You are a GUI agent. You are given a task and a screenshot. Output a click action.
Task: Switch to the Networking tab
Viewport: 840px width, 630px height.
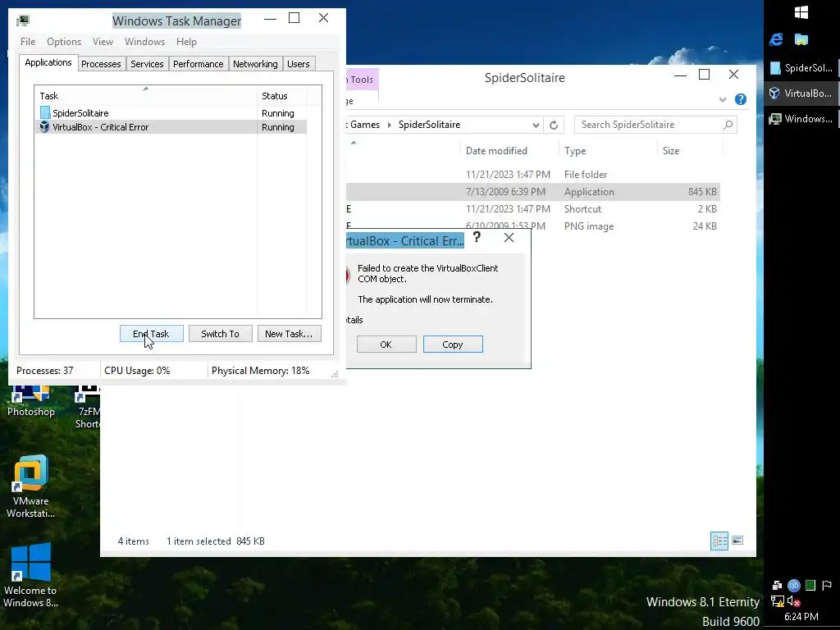(x=256, y=64)
